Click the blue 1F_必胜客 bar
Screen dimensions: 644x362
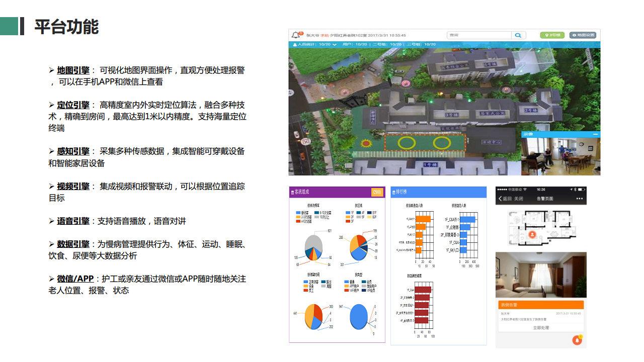click(x=465, y=227)
